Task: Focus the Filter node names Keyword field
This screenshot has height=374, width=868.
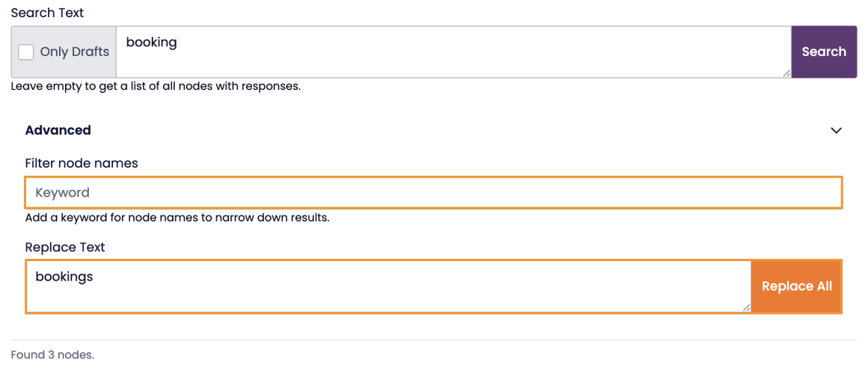Action: (434, 192)
